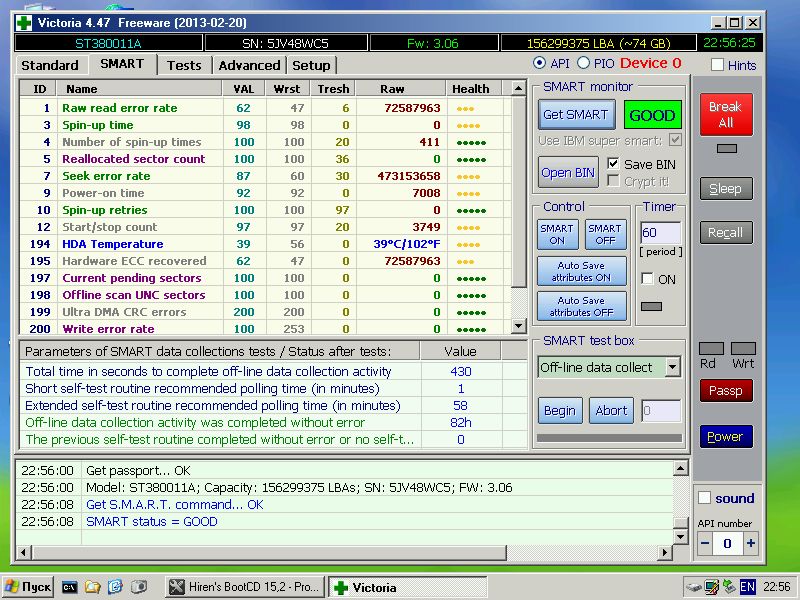Click log horizontal scroll right arrow
The image size is (800, 600).
point(664,552)
